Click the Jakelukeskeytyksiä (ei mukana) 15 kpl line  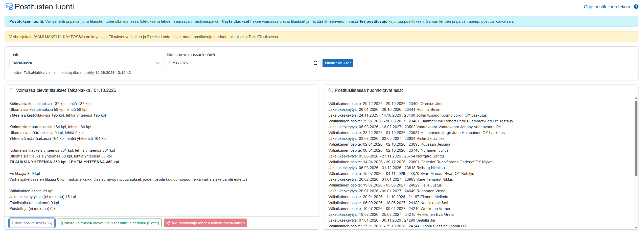[42, 197]
